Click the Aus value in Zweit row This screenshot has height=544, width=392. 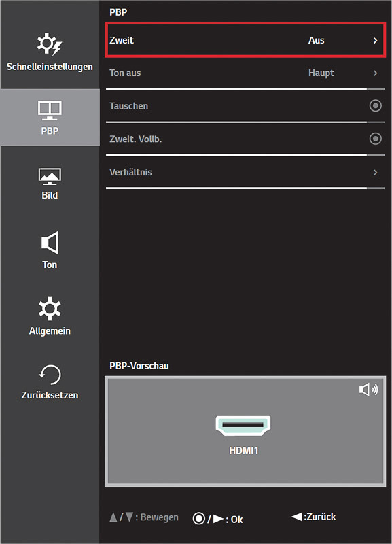click(317, 40)
